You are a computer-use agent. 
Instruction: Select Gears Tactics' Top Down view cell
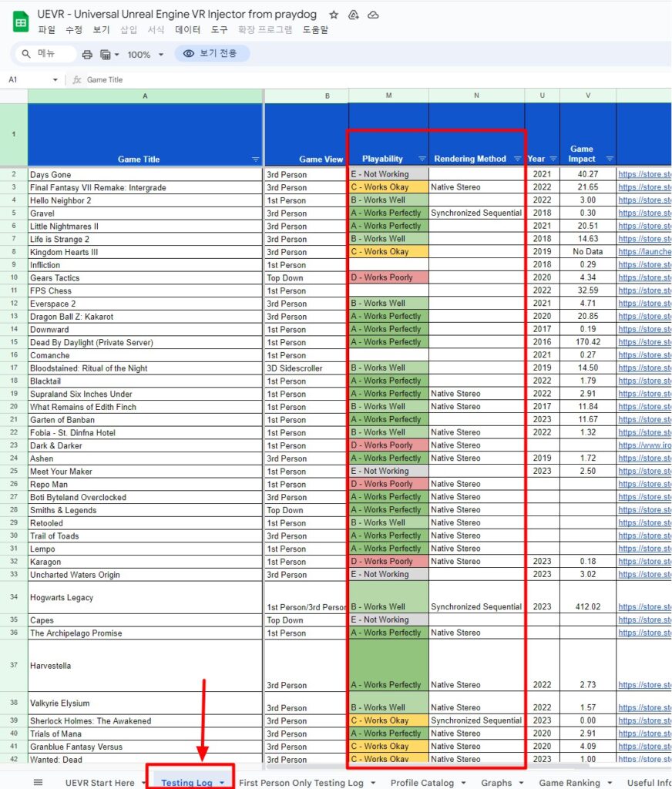click(x=306, y=277)
